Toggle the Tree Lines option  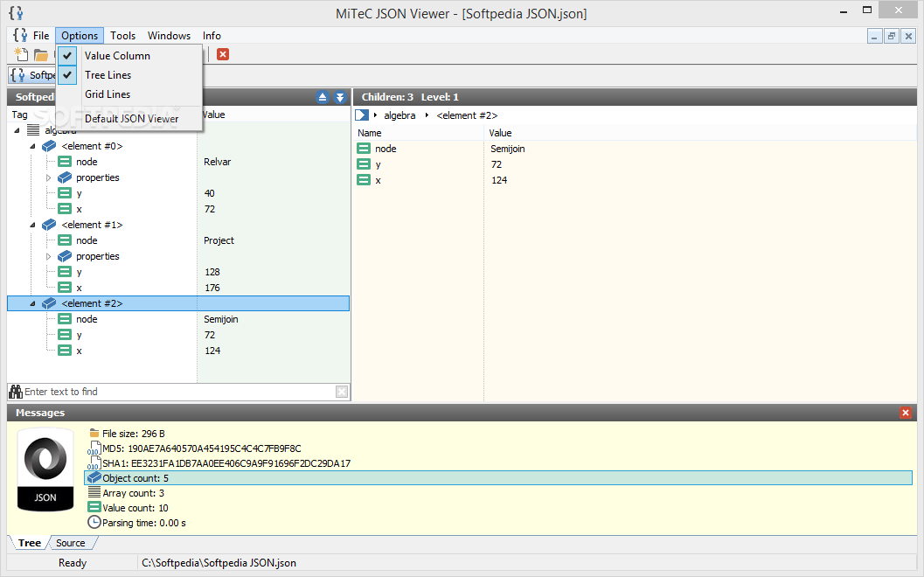click(129, 75)
